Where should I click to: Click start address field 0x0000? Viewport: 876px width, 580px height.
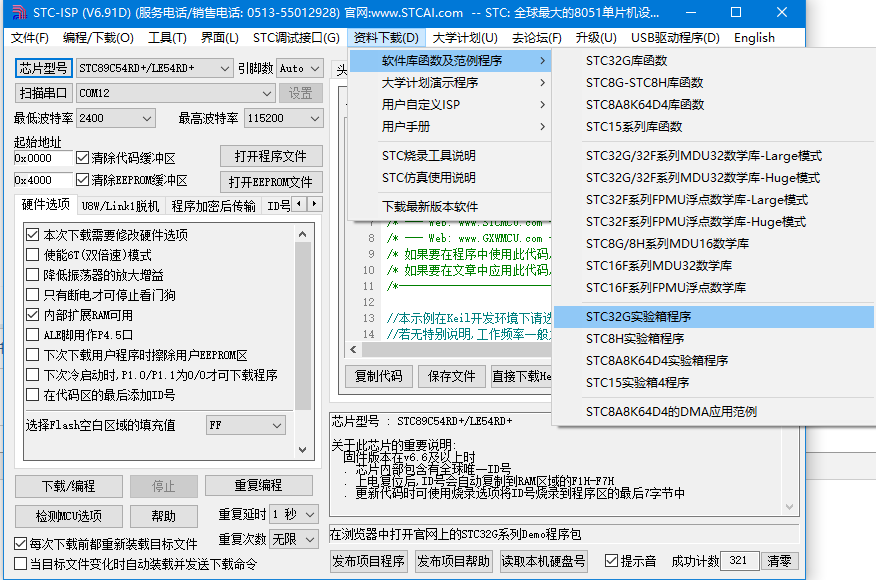coord(43,158)
